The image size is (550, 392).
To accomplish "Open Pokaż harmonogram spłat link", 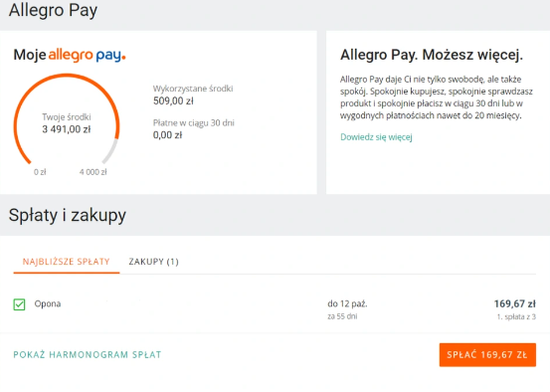I will [88, 354].
